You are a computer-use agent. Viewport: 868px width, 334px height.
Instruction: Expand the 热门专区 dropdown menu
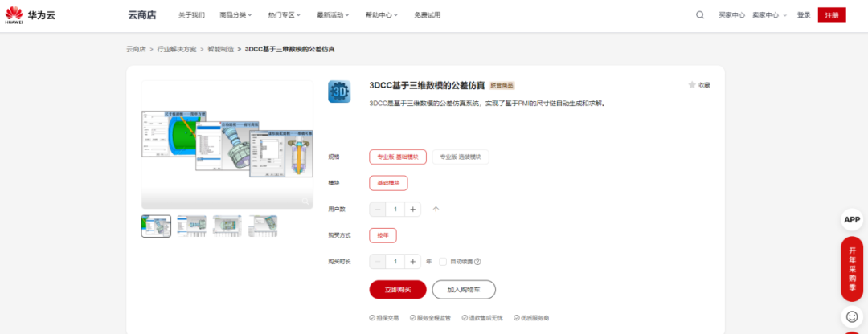click(284, 15)
